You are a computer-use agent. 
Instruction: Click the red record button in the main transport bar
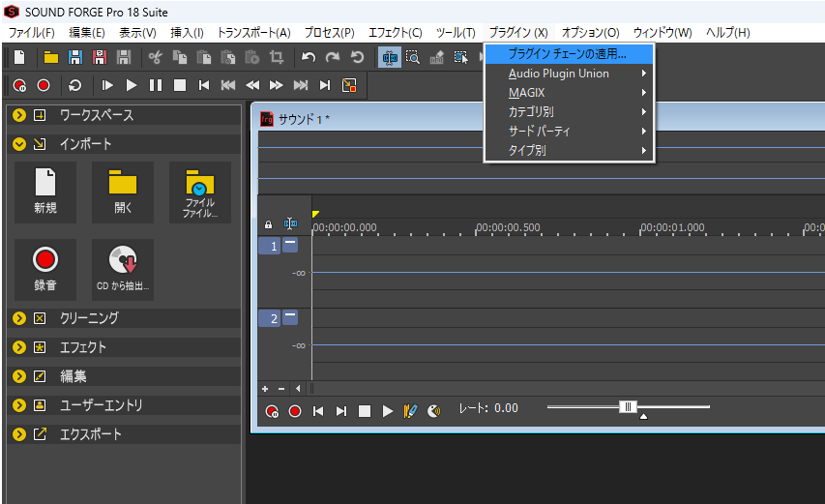point(44,85)
